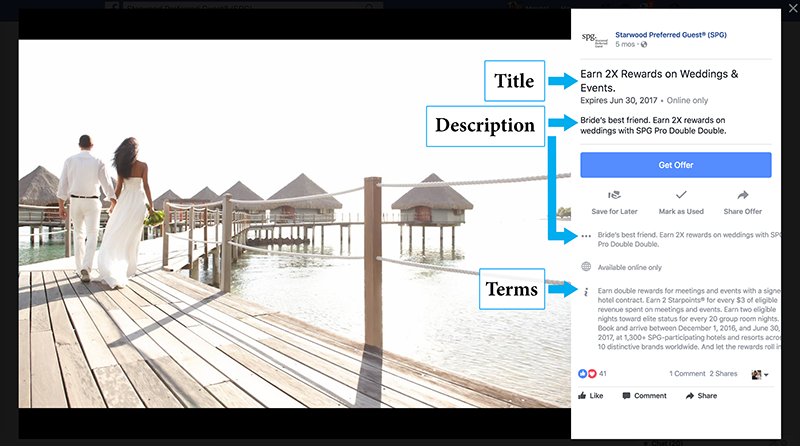Screen dimensions: 800x446
Task: Click the Get Offer button
Action: (676, 165)
